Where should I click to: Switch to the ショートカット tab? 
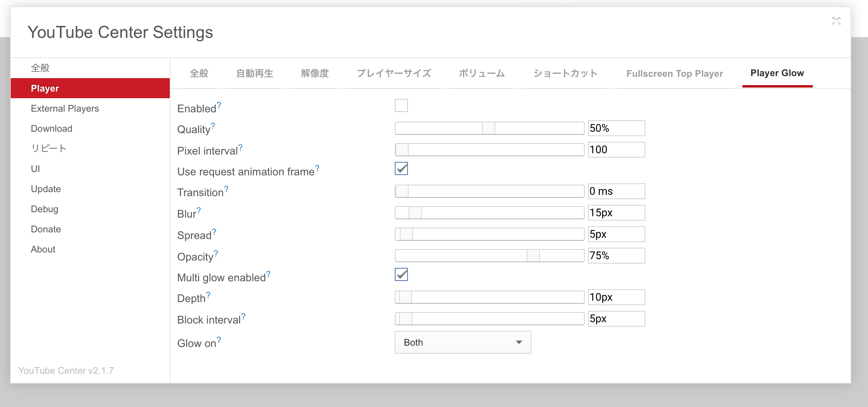566,73
